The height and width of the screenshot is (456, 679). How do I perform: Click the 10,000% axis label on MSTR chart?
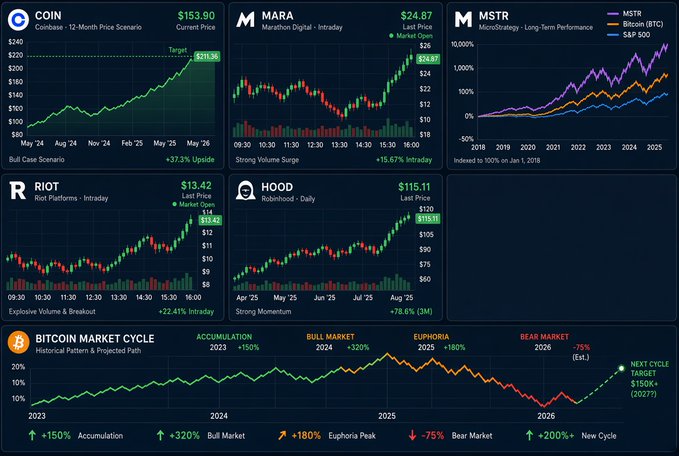[462, 44]
